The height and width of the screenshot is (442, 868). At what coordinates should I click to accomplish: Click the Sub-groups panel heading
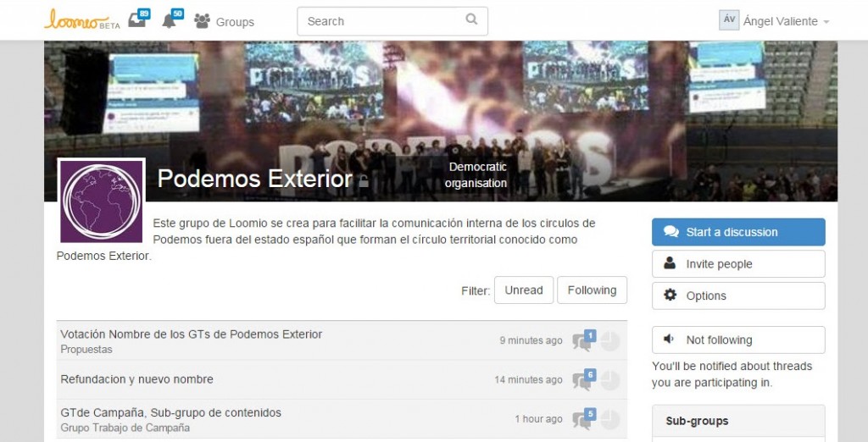pos(697,421)
